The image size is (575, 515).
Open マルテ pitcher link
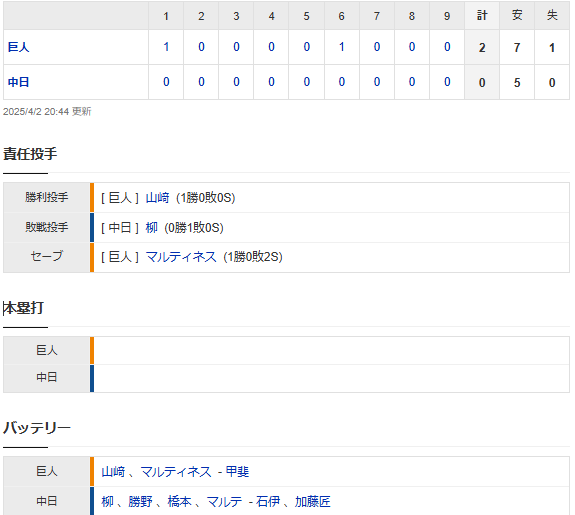tap(224, 501)
